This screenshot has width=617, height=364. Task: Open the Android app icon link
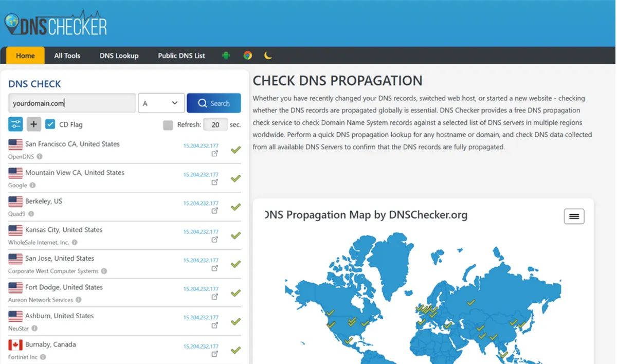pos(226,56)
